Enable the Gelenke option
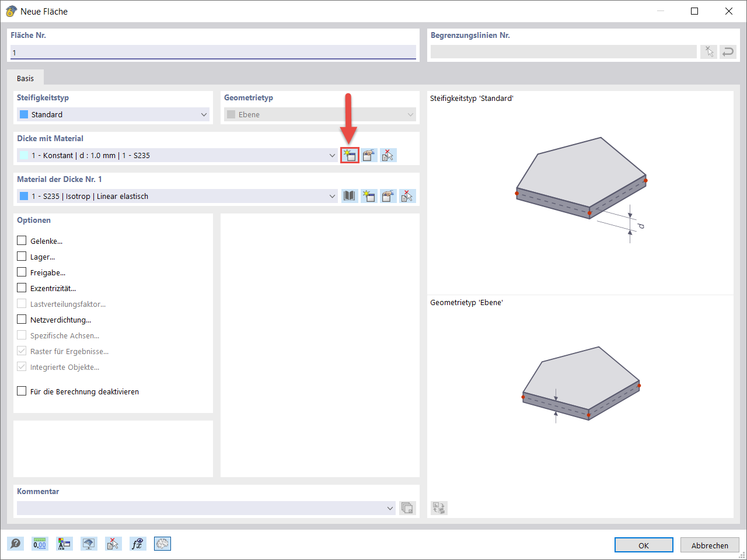747x560 pixels. tap(22, 240)
